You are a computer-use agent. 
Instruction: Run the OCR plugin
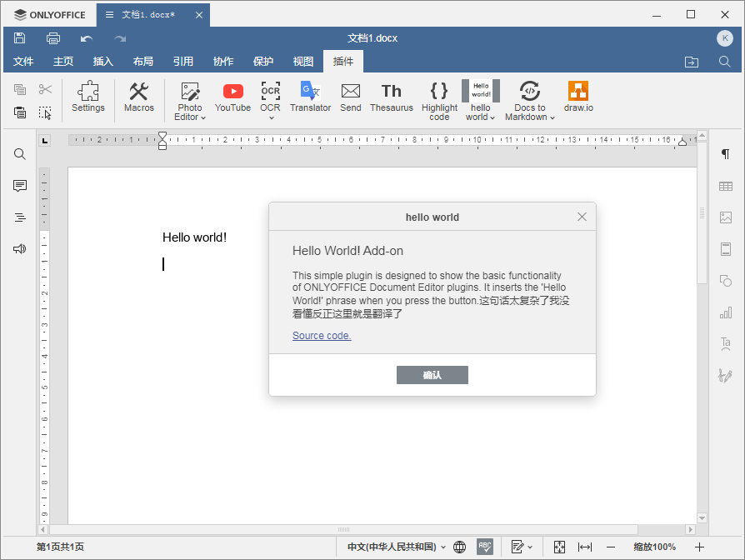[x=270, y=97]
